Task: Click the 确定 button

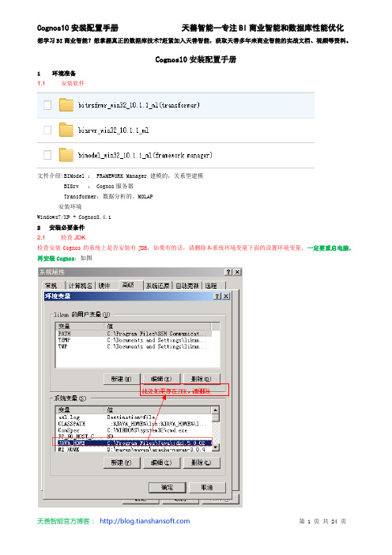Action: coord(168,487)
